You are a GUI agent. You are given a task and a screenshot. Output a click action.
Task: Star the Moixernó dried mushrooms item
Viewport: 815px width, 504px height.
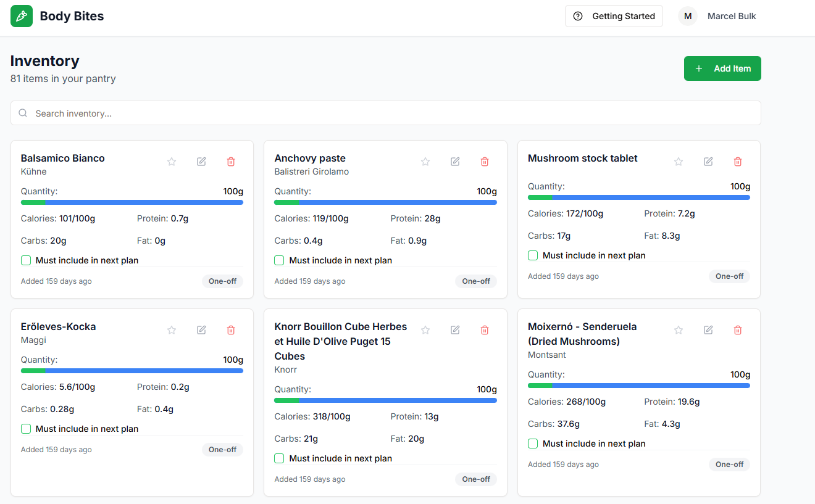tap(679, 330)
